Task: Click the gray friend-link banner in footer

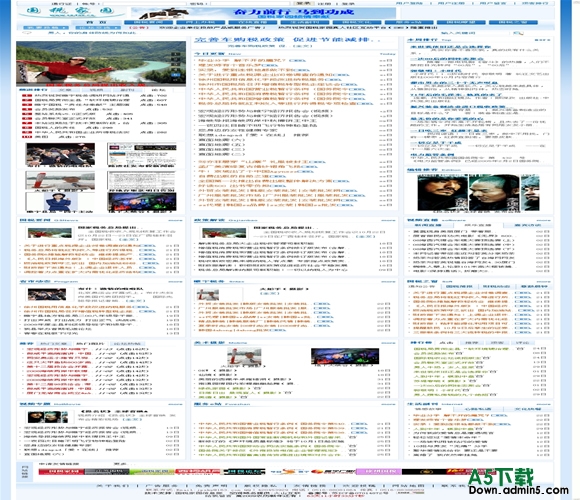Action: (107, 472)
